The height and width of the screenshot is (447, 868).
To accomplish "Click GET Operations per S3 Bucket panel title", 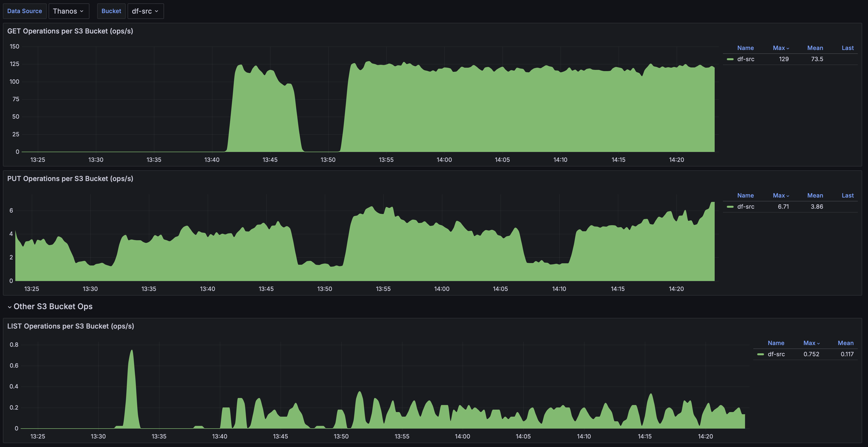I will coord(70,31).
